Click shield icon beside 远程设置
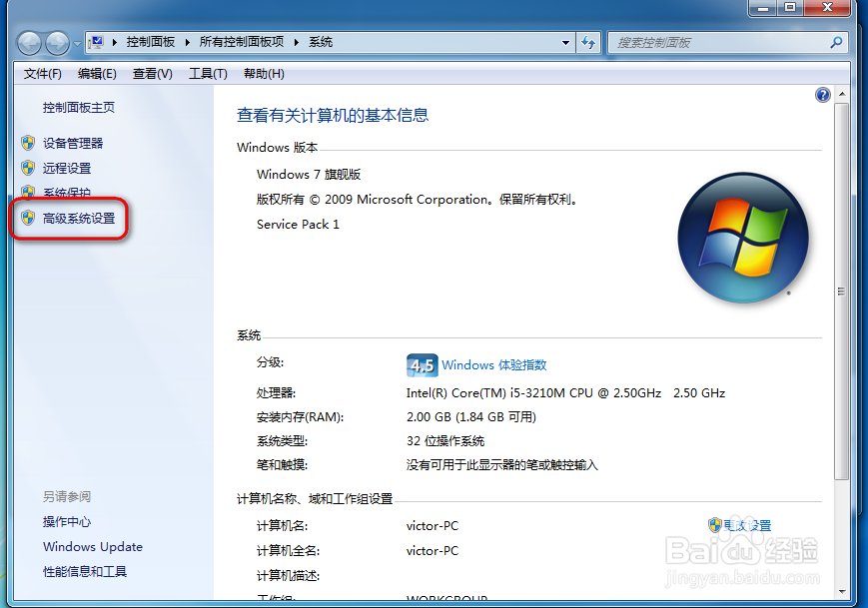This screenshot has width=868, height=608. point(28,168)
